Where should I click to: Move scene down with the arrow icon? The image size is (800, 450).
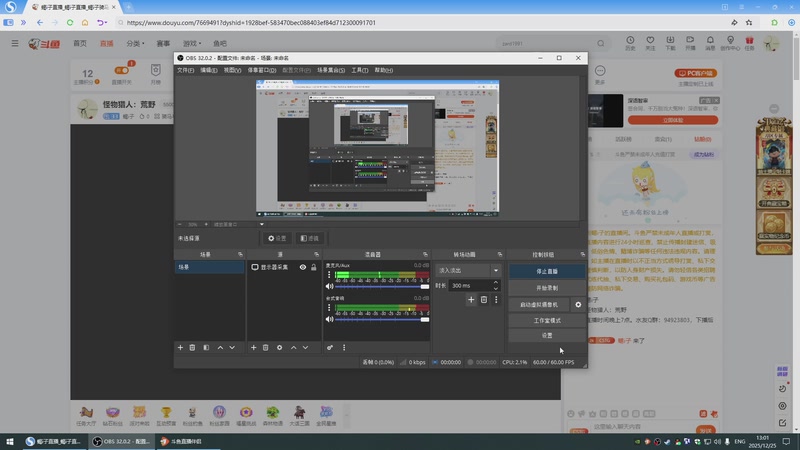click(232, 347)
